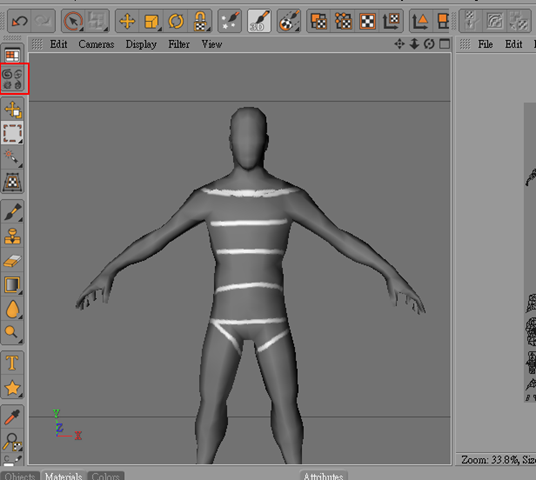Viewport: 536px width, 480px height.
Task: Open viewport Edit menu
Action: [x=58, y=44]
